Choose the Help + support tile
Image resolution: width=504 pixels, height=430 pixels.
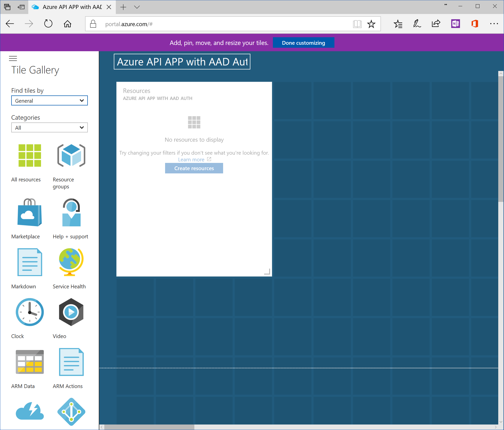click(x=71, y=212)
